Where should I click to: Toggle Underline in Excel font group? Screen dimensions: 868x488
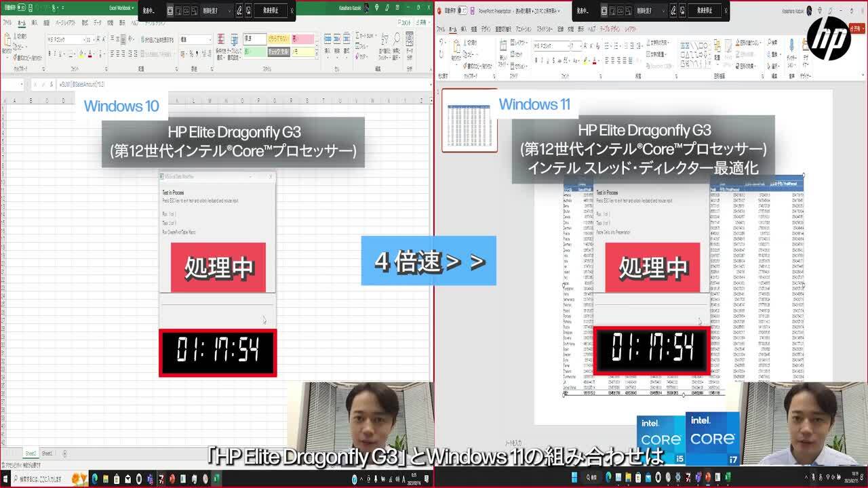pyautogui.click(x=62, y=54)
